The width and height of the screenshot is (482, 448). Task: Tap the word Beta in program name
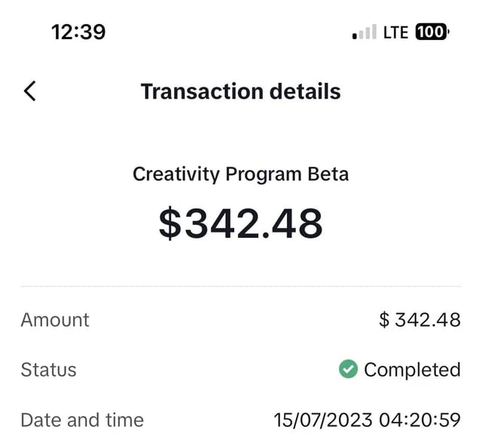[328, 174]
